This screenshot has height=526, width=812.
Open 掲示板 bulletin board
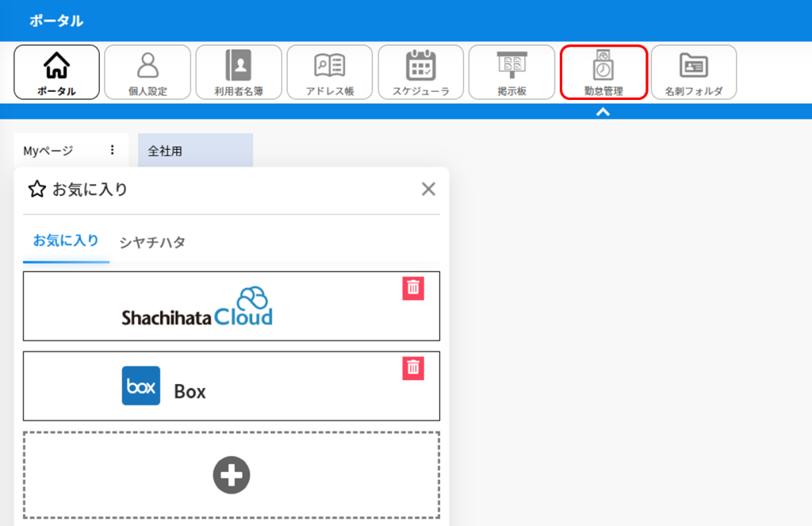tap(511, 72)
